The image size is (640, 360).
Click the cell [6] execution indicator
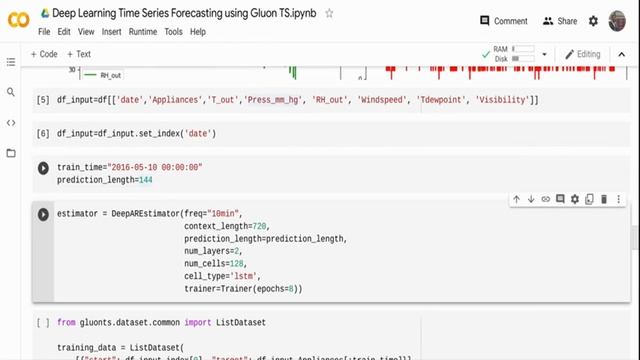pos(43,133)
